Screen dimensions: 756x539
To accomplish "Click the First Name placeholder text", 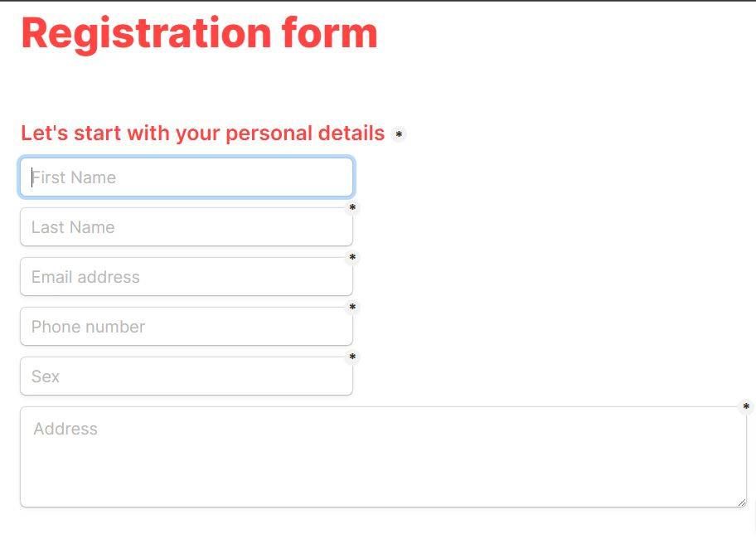I will pos(75,177).
